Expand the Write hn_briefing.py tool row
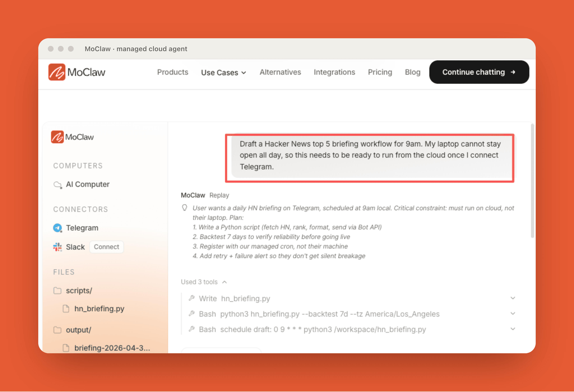574x392 pixels. pos(513,298)
